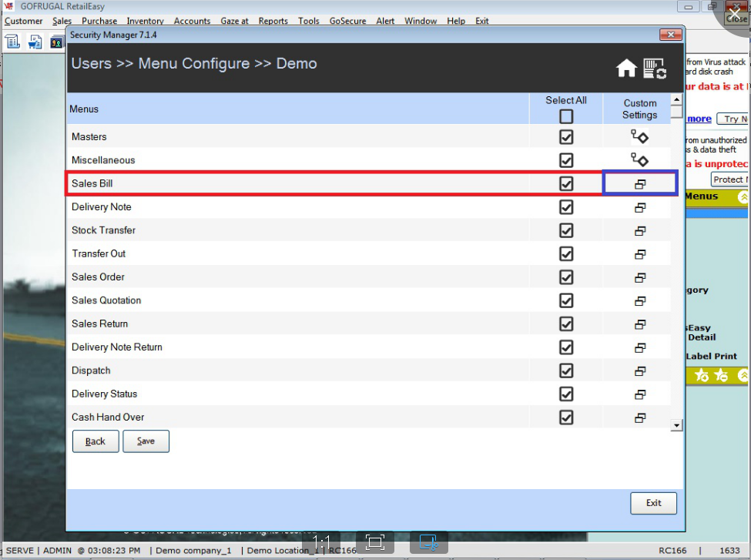Open the GoSecure menu
Viewport: 751px width, 560px height.
pos(347,21)
